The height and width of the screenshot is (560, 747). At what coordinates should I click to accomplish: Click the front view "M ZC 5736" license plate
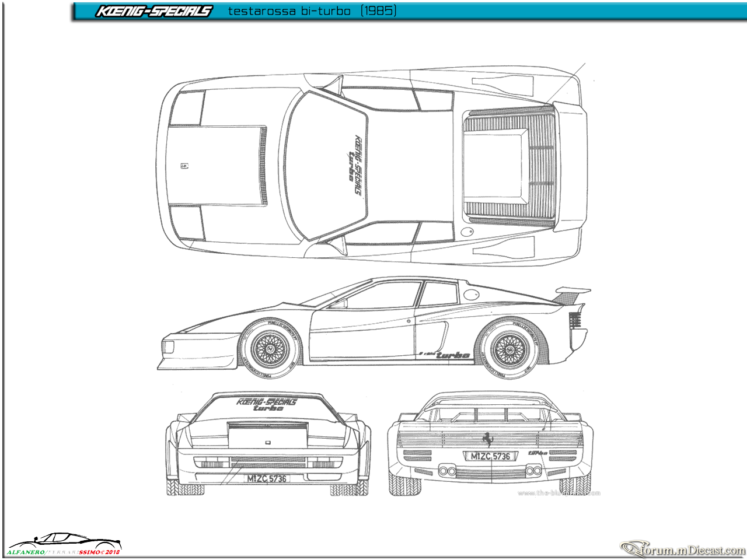point(267,478)
